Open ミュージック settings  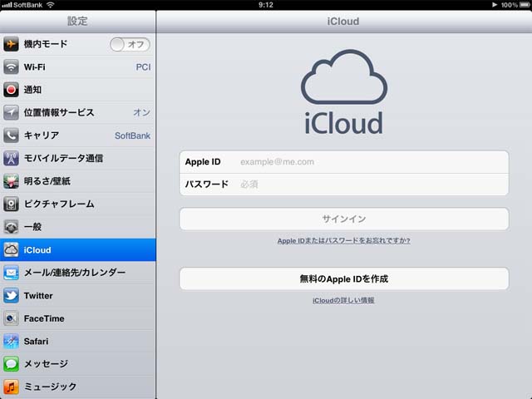point(77,387)
